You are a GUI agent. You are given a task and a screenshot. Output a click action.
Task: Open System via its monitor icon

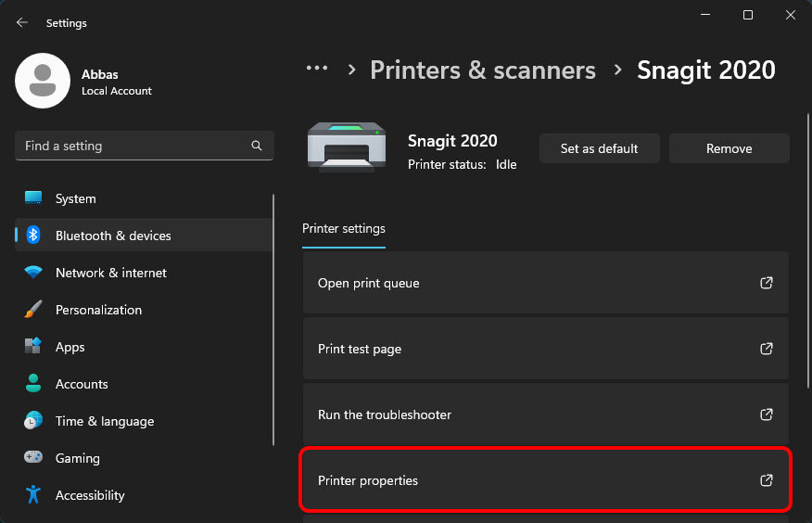[33, 198]
